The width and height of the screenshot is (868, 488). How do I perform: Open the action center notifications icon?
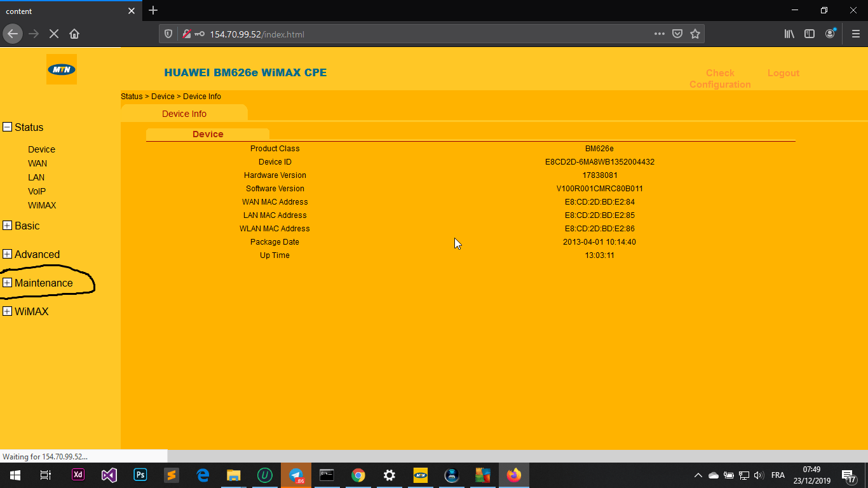click(x=848, y=475)
